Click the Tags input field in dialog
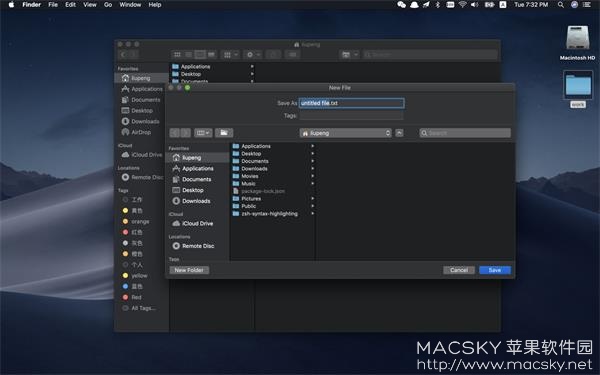 point(351,115)
